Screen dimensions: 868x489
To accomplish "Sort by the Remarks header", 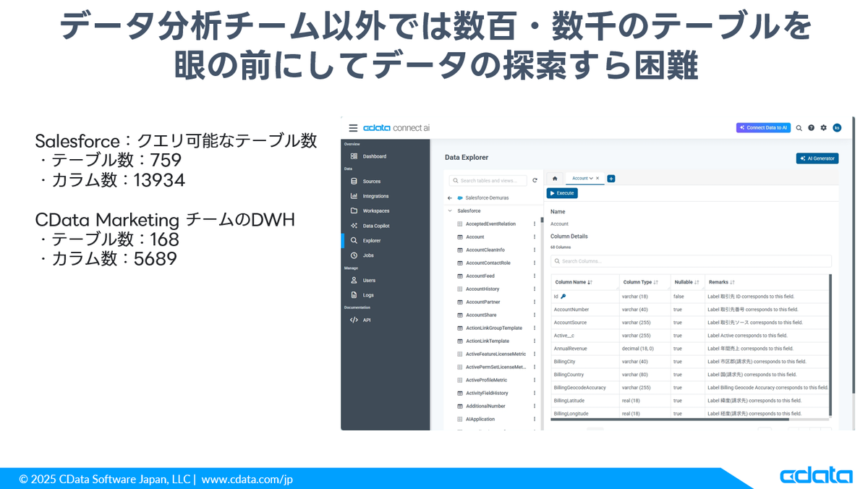I will click(x=722, y=282).
